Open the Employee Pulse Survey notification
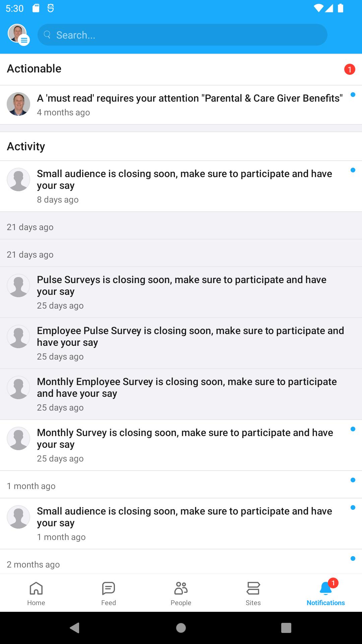 click(181, 343)
